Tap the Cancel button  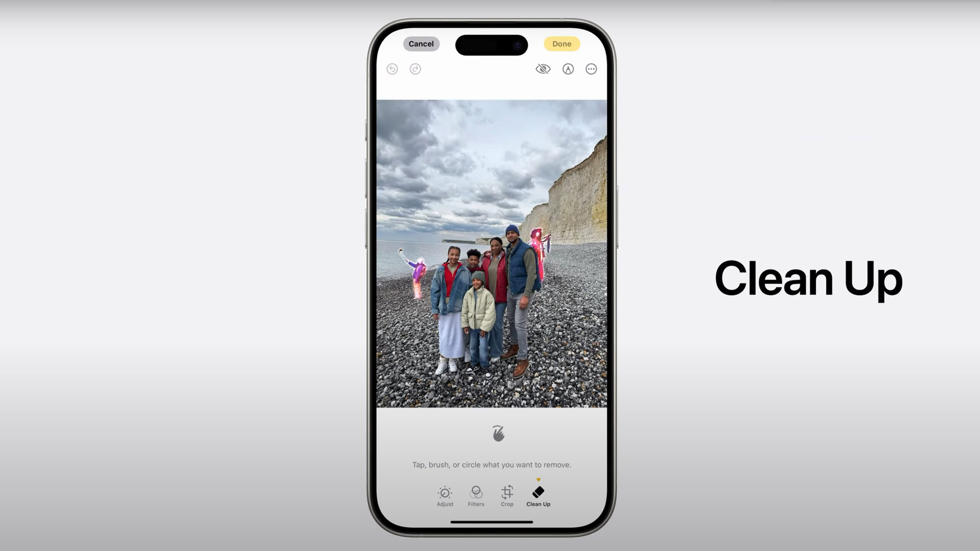point(421,43)
